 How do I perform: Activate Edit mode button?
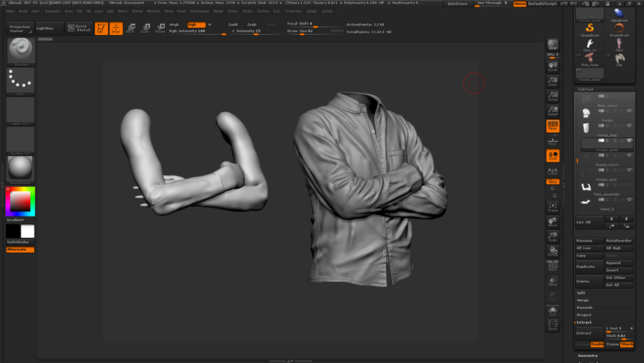point(101,28)
